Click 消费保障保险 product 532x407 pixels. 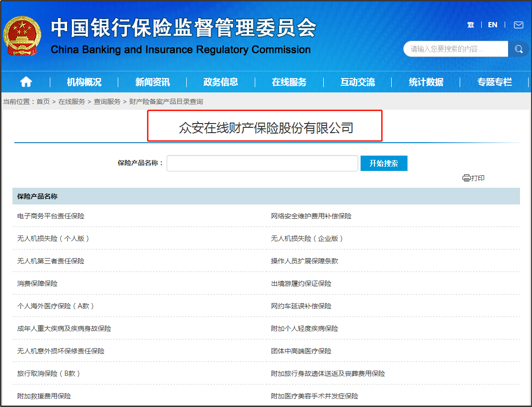point(37,283)
